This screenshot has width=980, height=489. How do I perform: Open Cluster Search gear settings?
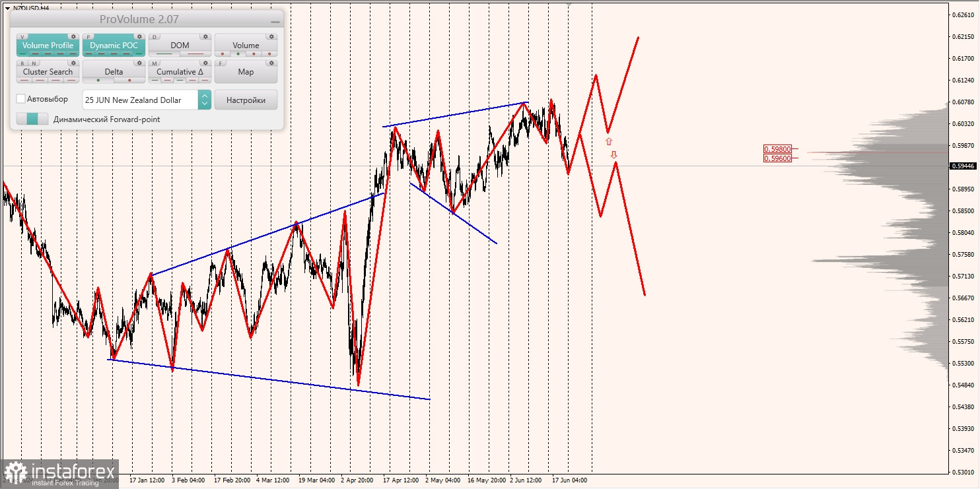(73, 63)
